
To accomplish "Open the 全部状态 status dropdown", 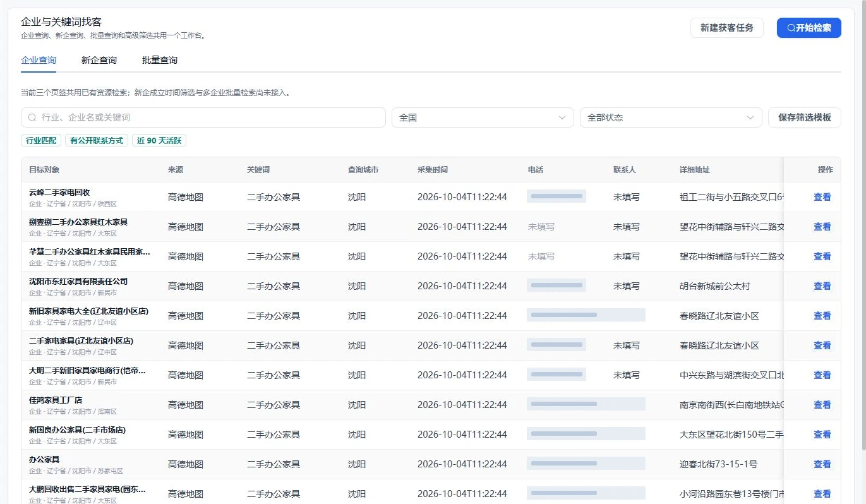I will point(671,117).
